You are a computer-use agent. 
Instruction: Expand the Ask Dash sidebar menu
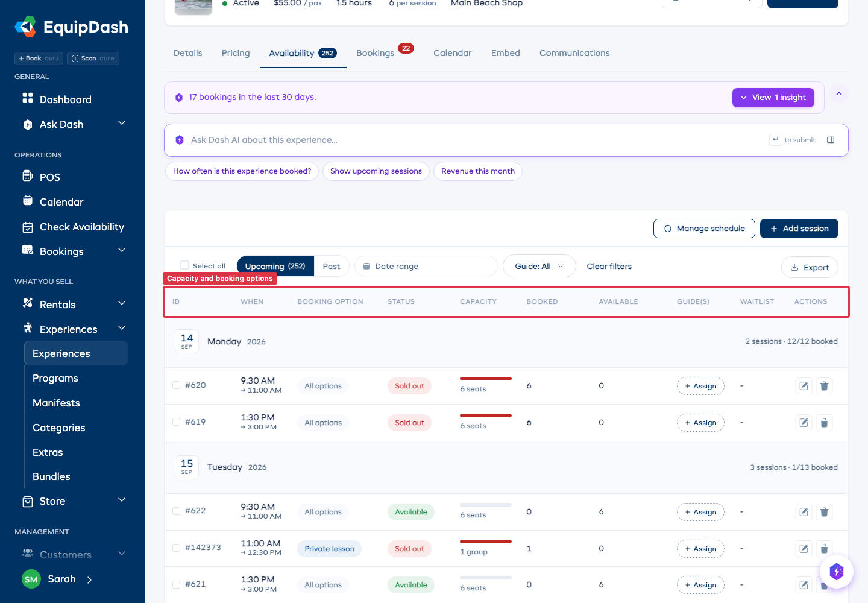pyautogui.click(x=122, y=124)
